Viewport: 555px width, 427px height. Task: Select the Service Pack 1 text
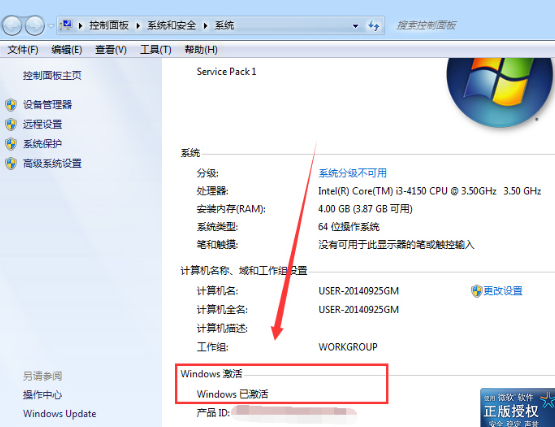(x=226, y=72)
